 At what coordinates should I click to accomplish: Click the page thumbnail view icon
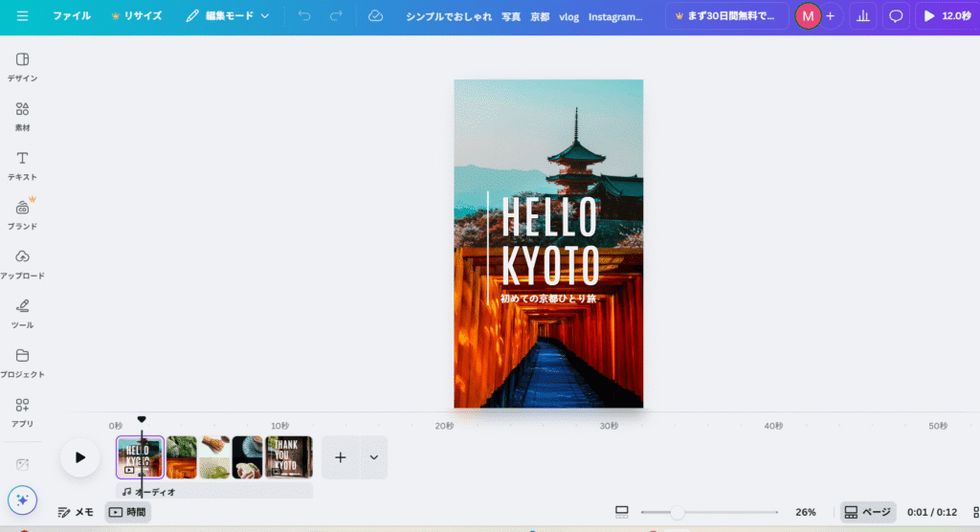[621, 512]
